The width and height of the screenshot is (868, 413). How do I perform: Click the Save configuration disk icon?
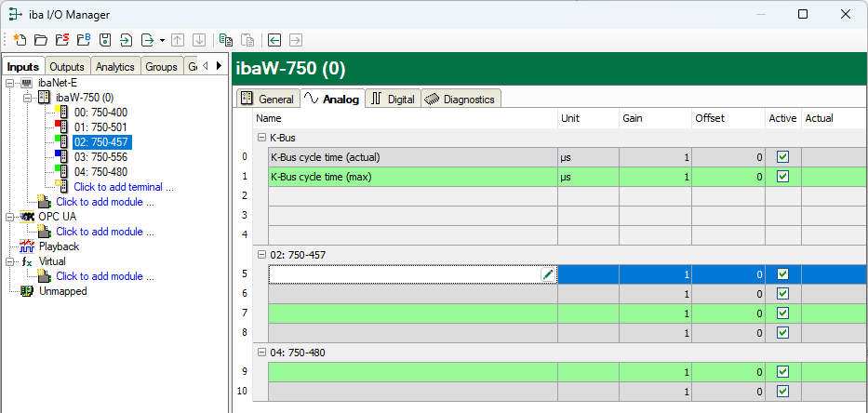pyautogui.click(x=105, y=39)
